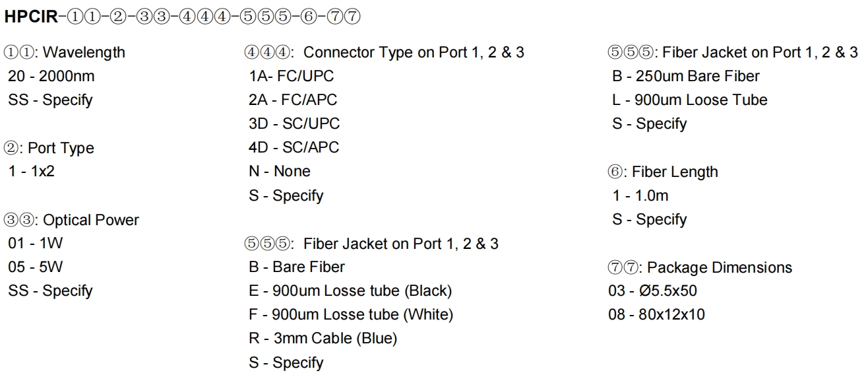Click "E - 900um Losse tube (Black)"
Screen dimensions: 868x379
[x=350, y=291]
